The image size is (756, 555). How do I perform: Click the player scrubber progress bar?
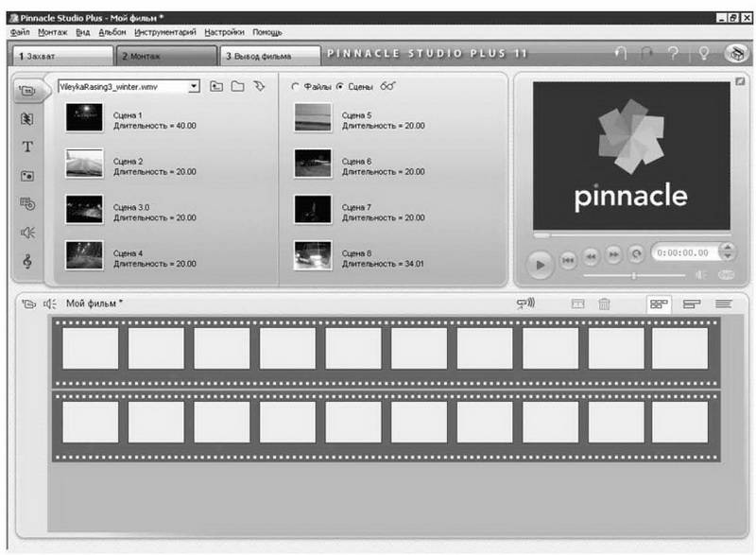631,235
